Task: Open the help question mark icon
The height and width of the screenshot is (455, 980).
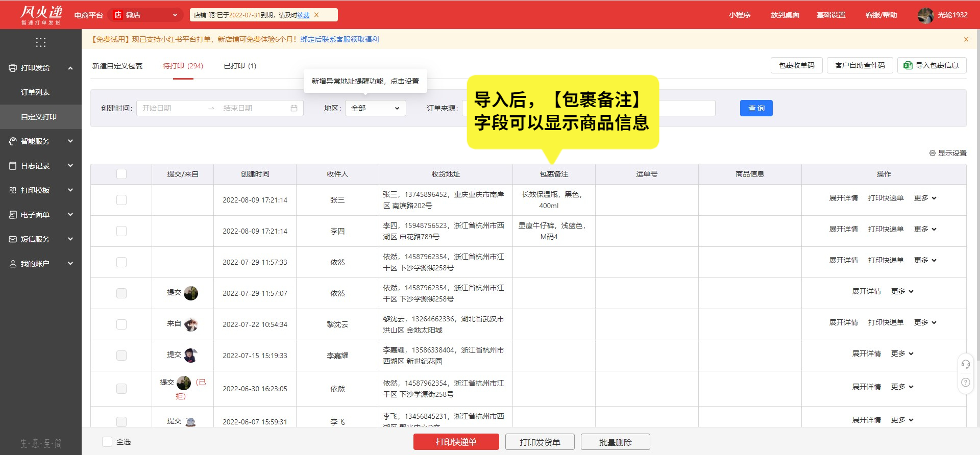Action: pos(965,383)
